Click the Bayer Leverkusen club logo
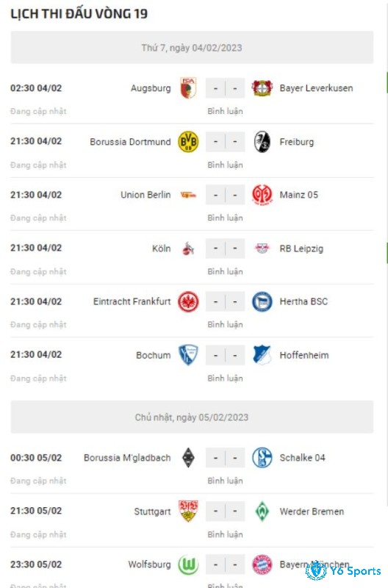The image size is (388, 588). click(x=262, y=88)
